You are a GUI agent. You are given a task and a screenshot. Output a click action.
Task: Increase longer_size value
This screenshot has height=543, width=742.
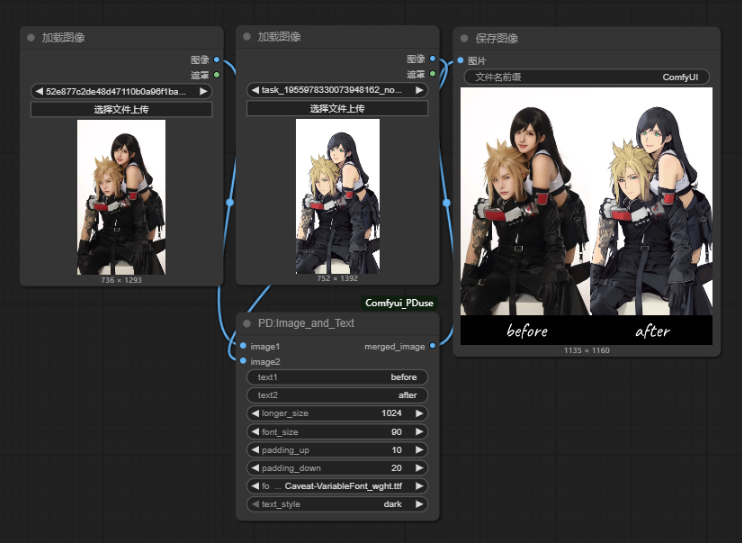(419, 413)
